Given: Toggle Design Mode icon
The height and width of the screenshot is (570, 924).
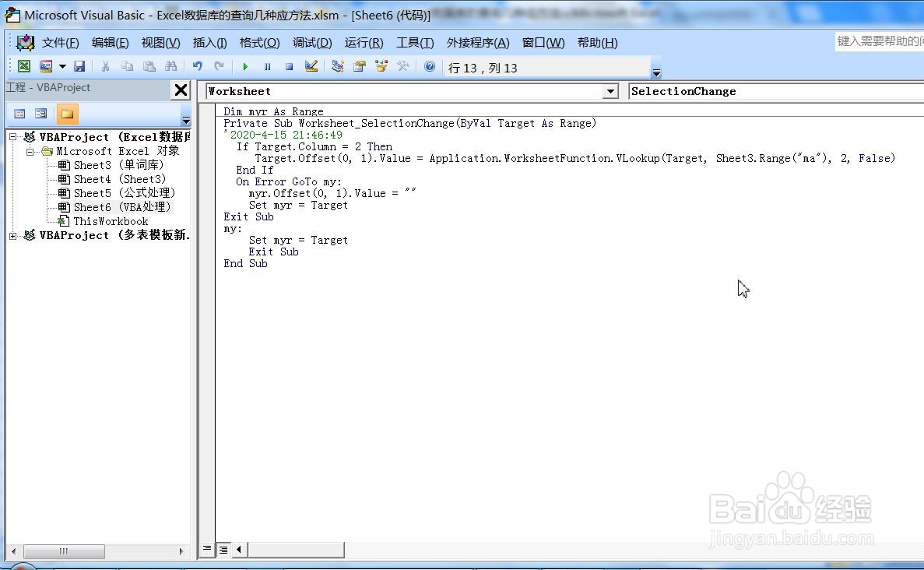Looking at the screenshot, I should (x=311, y=67).
